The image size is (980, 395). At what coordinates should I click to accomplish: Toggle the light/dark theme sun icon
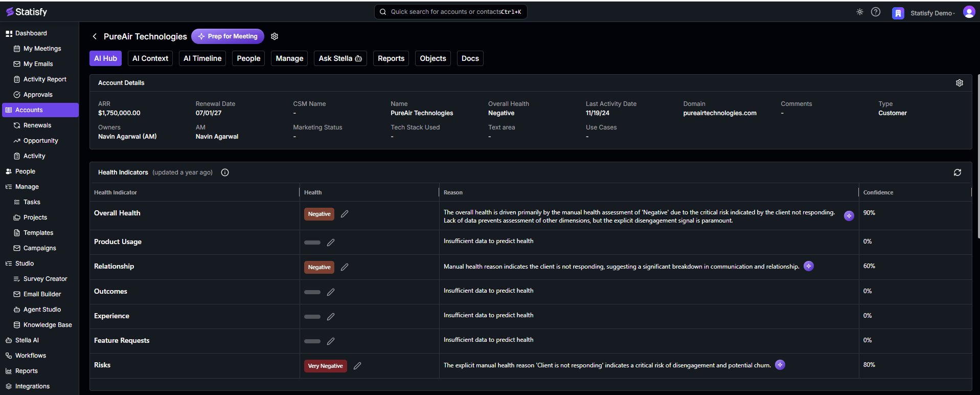click(x=860, y=12)
